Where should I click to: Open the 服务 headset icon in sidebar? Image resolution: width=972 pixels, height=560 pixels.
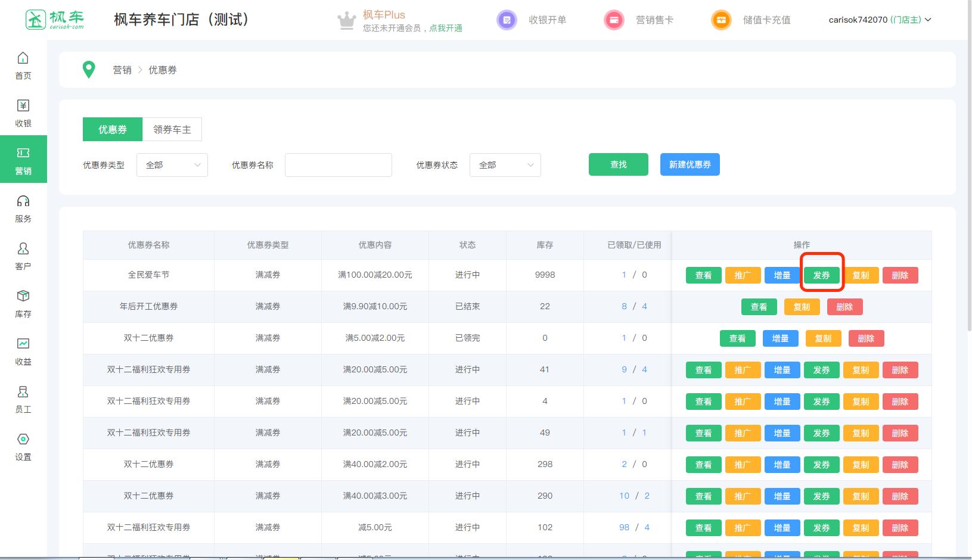[x=23, y=201]
